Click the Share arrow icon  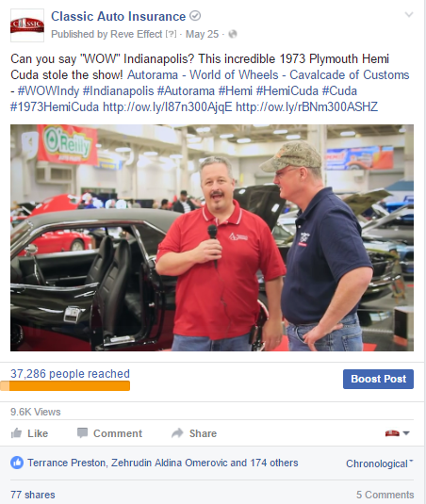click(x=177, y=433)
